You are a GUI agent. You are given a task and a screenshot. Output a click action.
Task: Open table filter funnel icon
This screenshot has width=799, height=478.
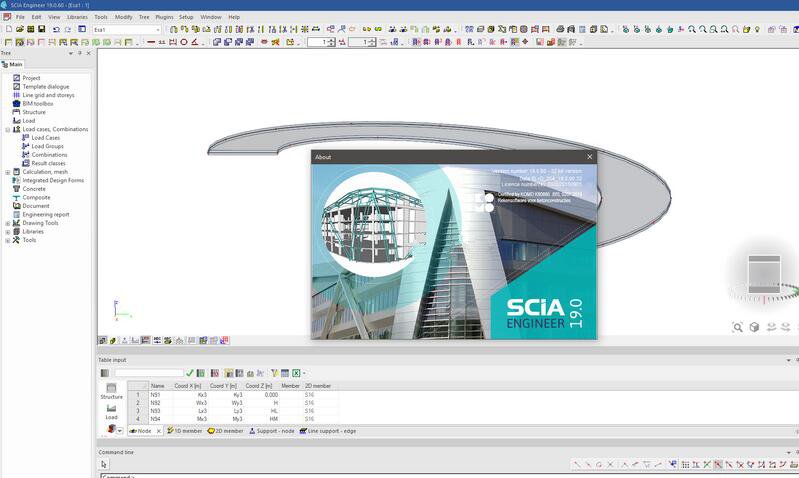coord(274,373)
